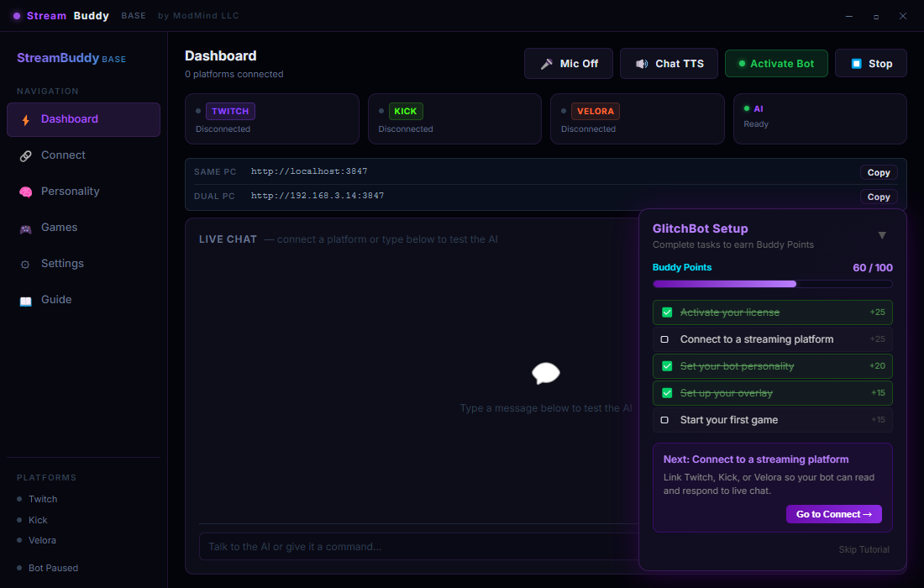
Task: Click the Buddy Points label
Action: pyautogui.click(x=682, y=267)
